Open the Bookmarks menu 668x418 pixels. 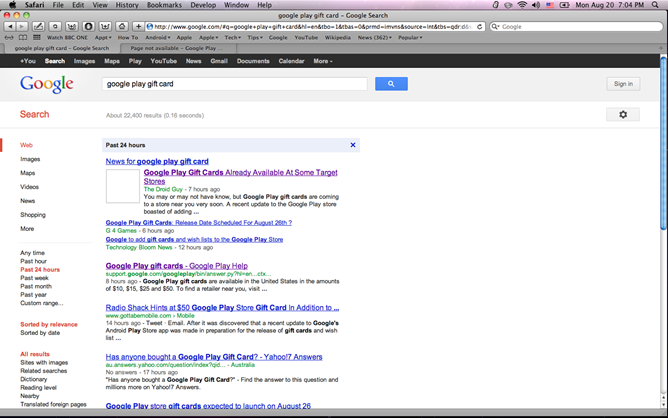[164, 5]
